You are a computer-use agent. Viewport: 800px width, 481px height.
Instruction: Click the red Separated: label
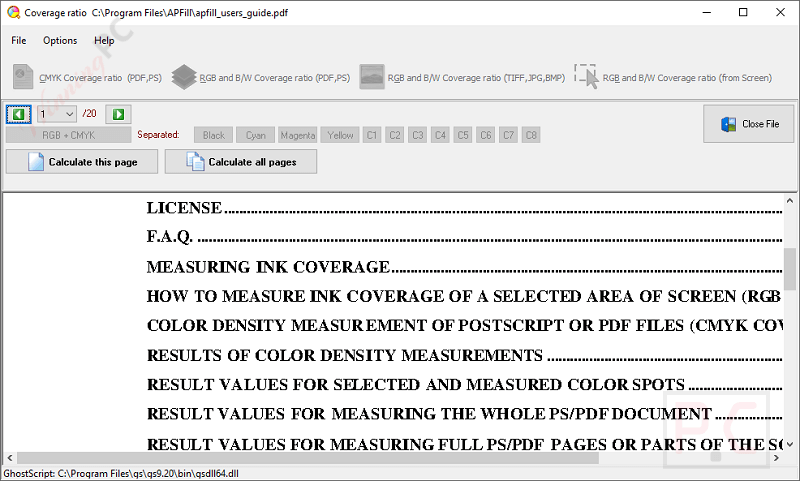coord(158,135)
